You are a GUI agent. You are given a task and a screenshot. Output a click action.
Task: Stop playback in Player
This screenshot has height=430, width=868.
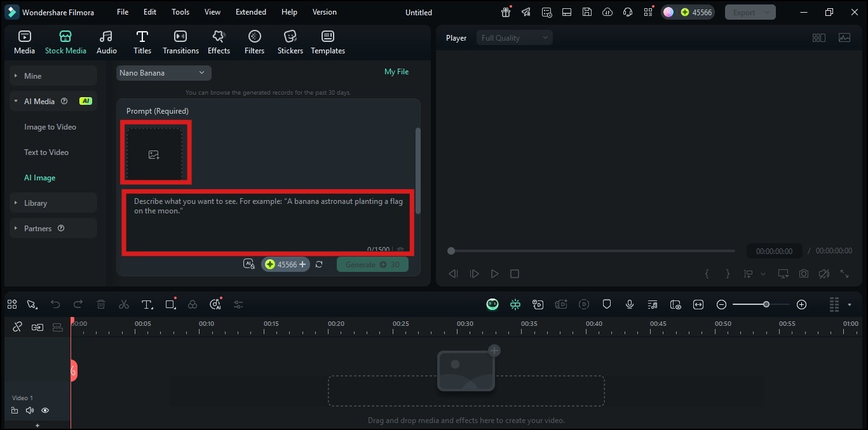pyautogui.click(x=515, y=274)
